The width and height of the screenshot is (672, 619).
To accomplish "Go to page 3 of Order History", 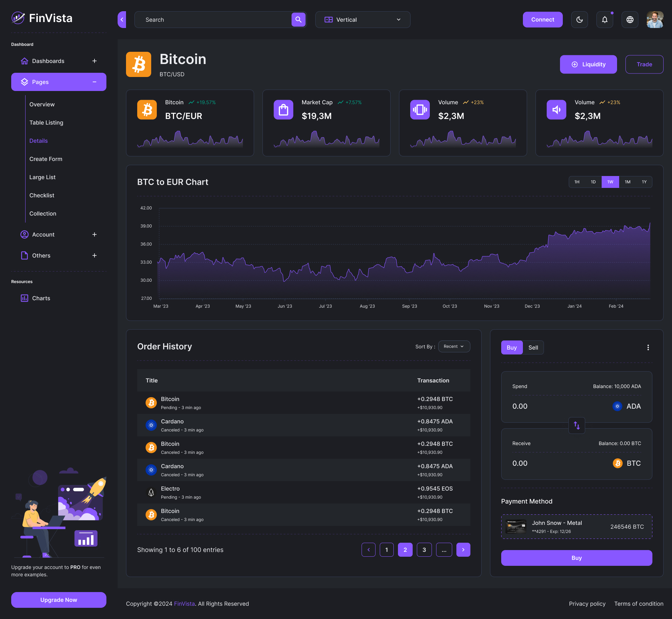I will [x=424, y=549].
